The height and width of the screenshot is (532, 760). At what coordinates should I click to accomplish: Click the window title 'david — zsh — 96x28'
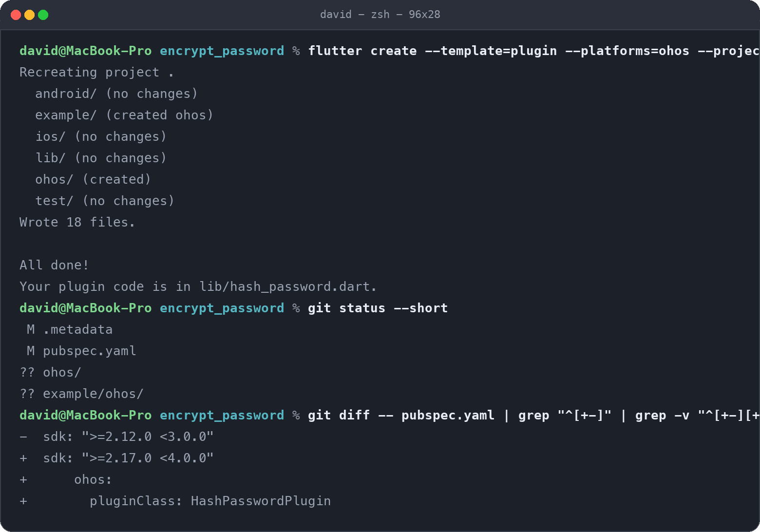pyautogui.click(x=380, y=15)
